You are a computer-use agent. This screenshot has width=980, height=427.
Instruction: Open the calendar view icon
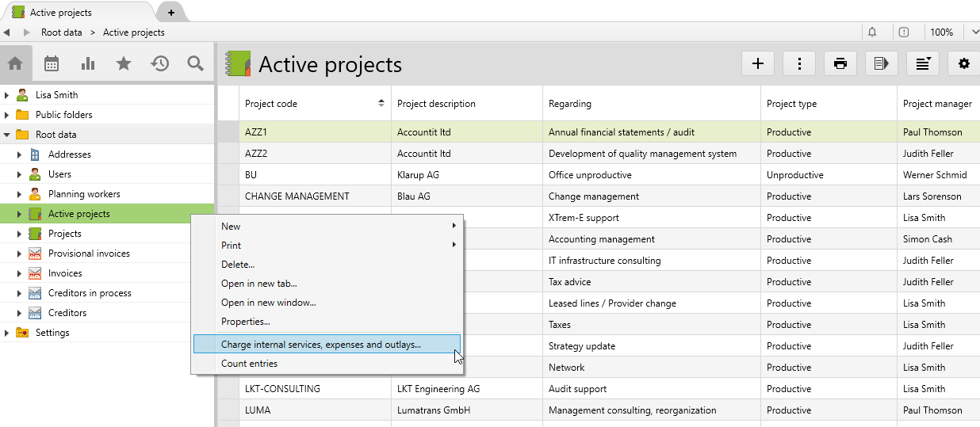52,63
